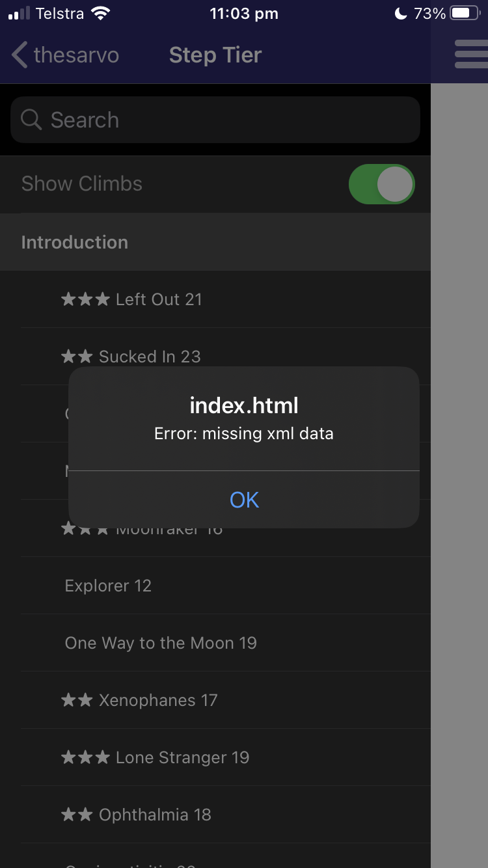Tap the stars beside Xenophanes 17

tap(77, 700)
